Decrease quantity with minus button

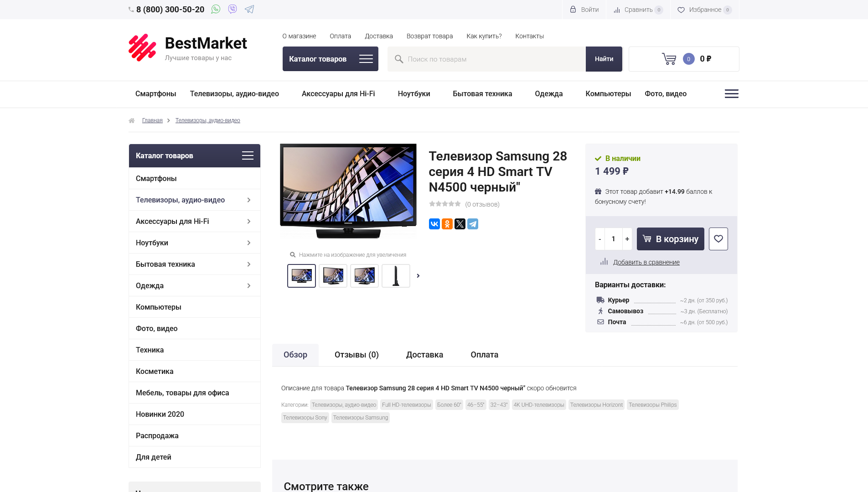tap(600, 239)
